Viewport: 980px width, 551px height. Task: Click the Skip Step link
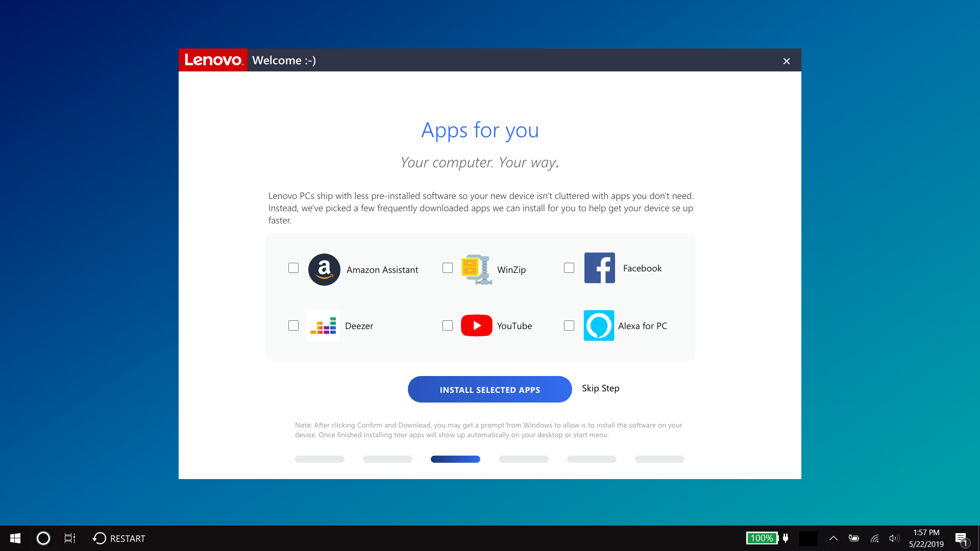(x=600, y=388)
